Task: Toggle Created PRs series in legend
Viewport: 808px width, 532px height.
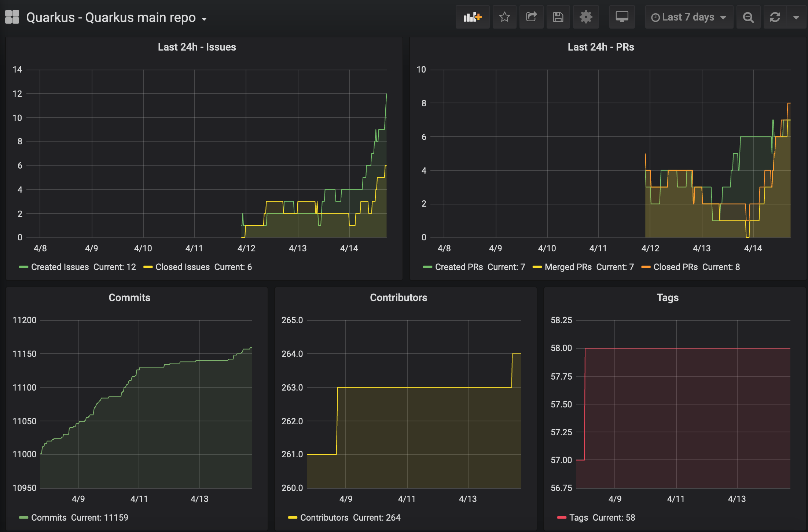Action: [x=459, y=267]
